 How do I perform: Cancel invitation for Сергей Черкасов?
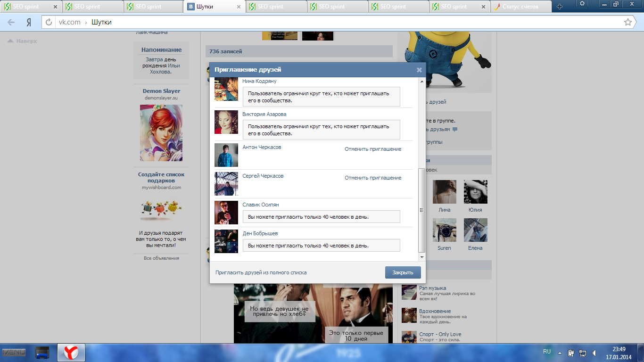click(x=373, y=178)
